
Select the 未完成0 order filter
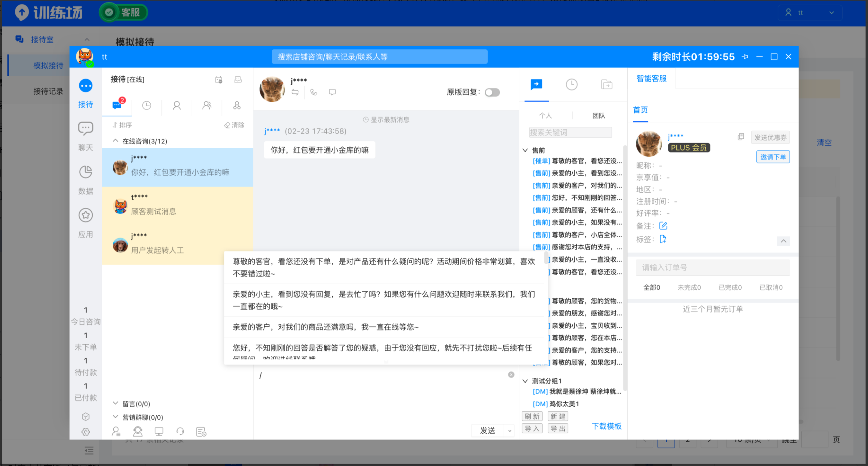(x=689, y=287)
